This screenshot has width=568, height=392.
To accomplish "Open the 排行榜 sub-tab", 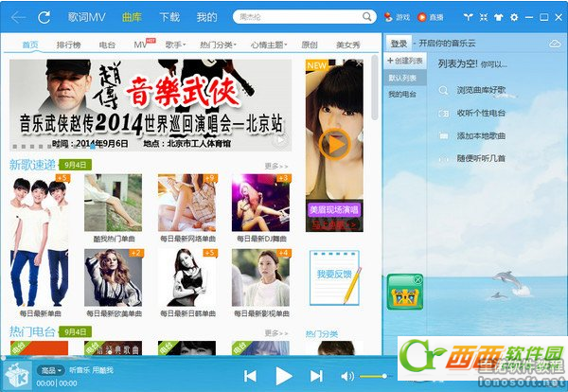I will coord(68,45).
